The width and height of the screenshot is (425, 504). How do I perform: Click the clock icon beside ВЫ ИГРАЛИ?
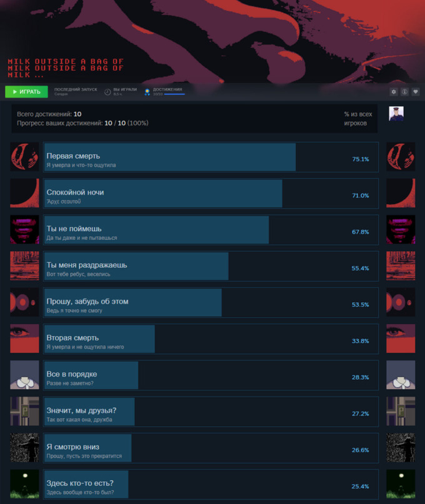point(107,92)
